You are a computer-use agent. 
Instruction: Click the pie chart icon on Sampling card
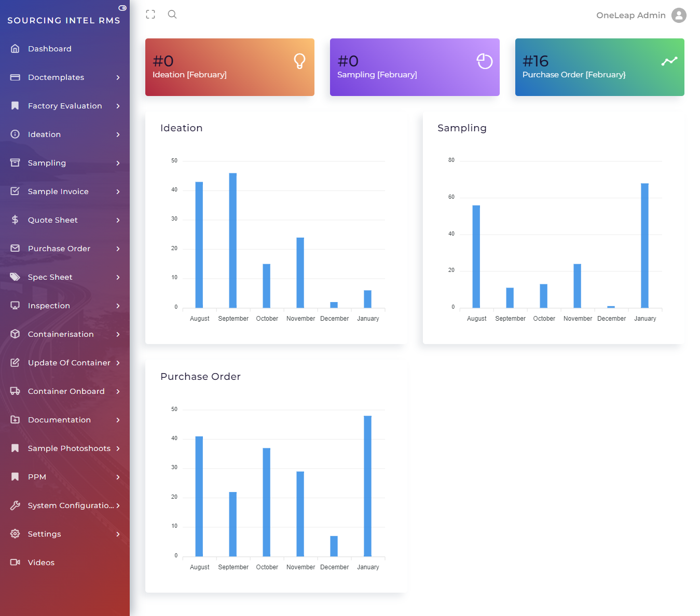pyautogui.click(x=484, y=61)
